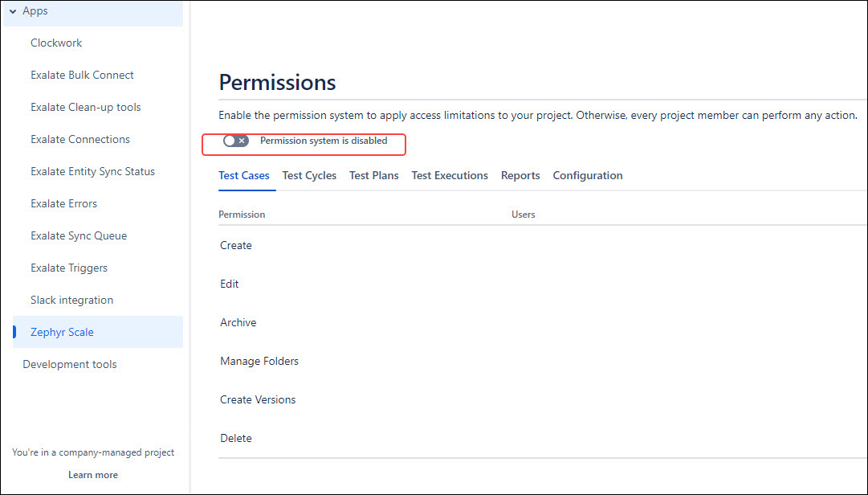
Task: Open the Test Plans tab
Action: (373, 175)
